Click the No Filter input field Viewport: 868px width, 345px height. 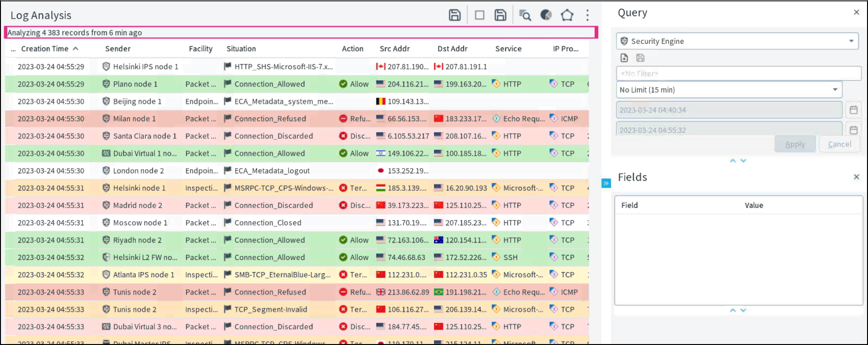pyautogui.click(x=738, y=73)
